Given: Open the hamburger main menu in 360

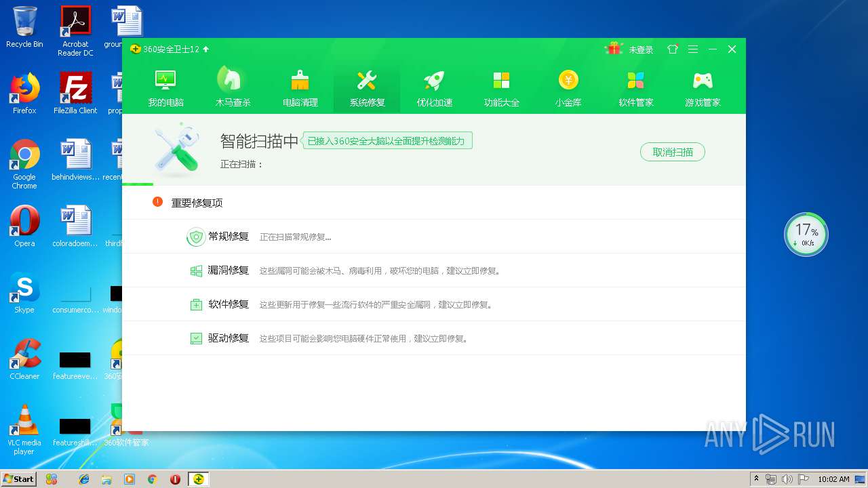Looking at the screenshot, I should (692, 49).
